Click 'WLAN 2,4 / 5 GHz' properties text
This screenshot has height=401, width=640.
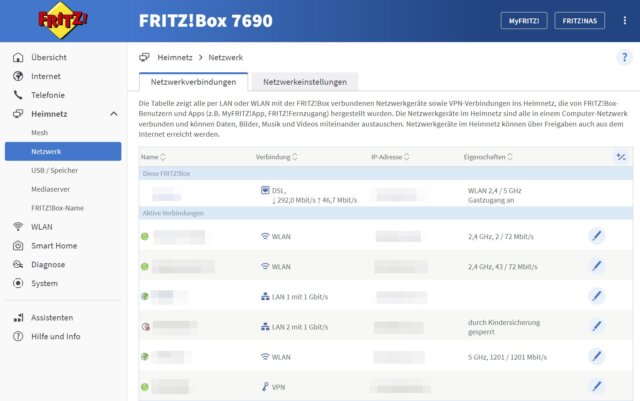(x=495, y=191)
